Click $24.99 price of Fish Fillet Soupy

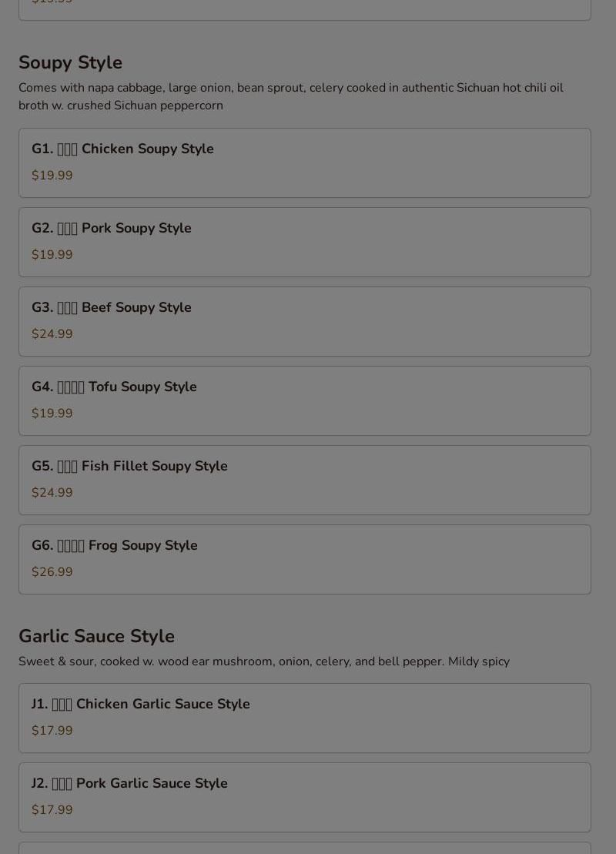click(x=52, y=492)
